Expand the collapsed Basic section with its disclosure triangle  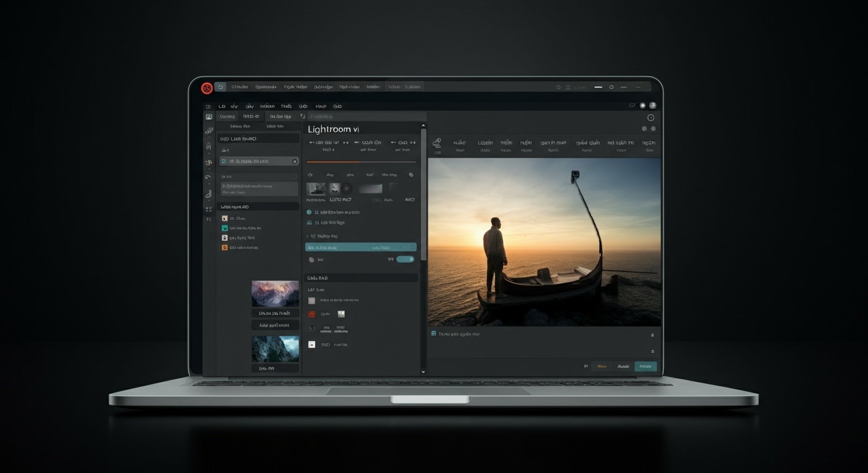[307, 236]
